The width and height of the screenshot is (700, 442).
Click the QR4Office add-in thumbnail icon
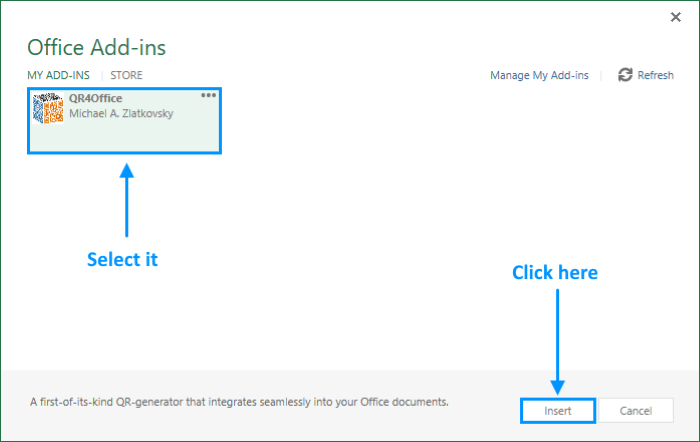coord(48,108)
